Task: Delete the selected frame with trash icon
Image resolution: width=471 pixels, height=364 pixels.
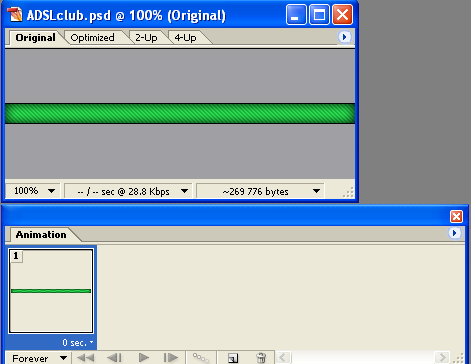Action: (x=261, y=358)
